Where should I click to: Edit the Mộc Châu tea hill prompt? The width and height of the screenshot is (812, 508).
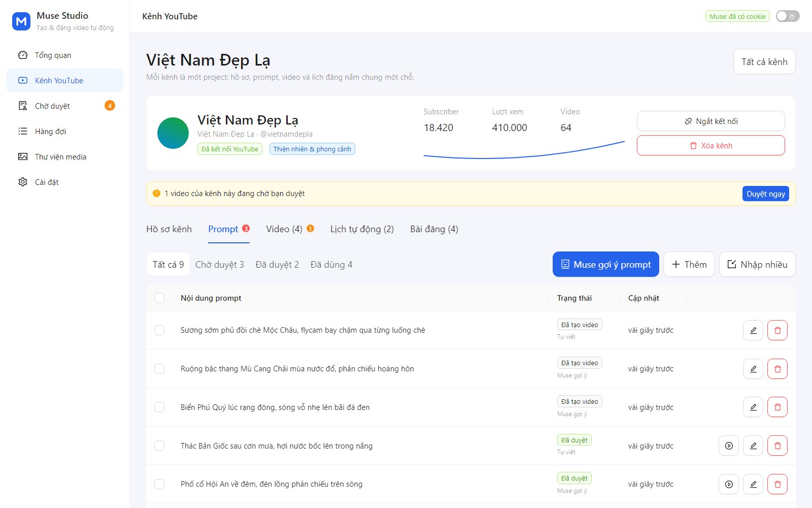point(753,330)
